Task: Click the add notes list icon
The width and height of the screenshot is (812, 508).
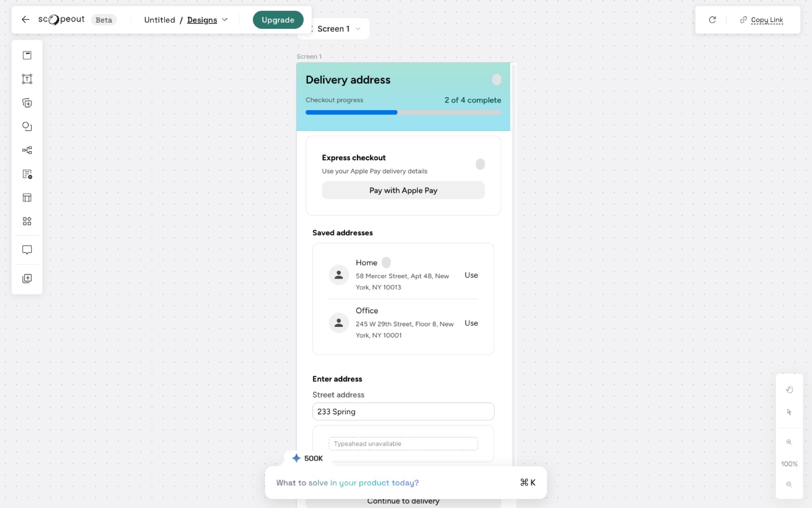Action: click(x=27, y=174)
